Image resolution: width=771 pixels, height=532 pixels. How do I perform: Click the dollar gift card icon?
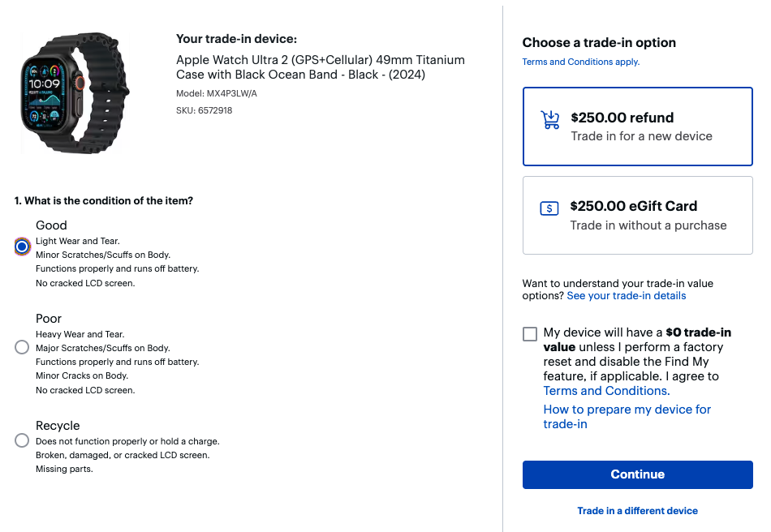[549, 208]
